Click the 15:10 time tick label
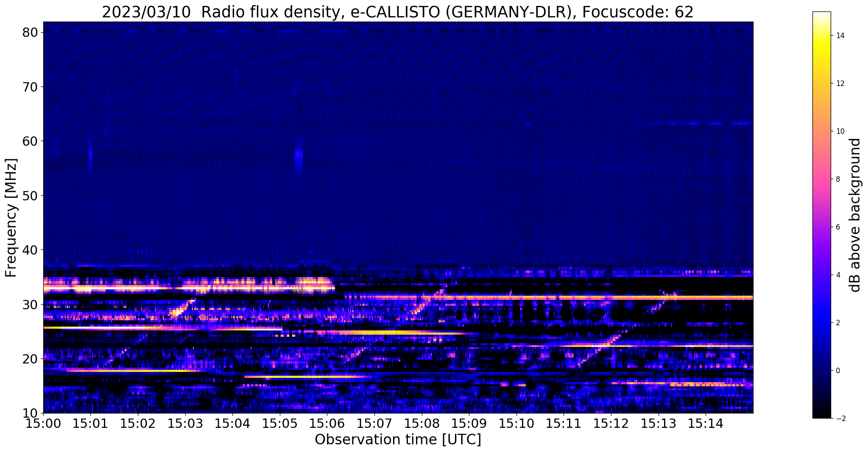The width and height of the screenshot is (868, 452). 516,423
